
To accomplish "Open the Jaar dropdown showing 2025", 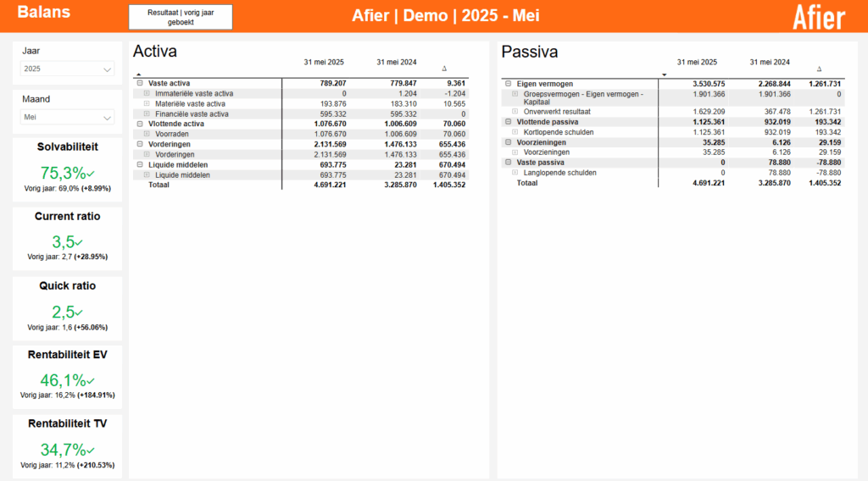I will click(x=68, y=69).
